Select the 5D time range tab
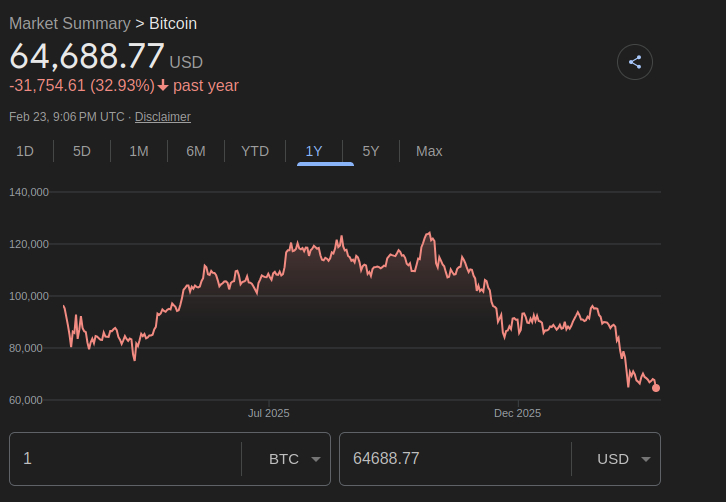 82,151
